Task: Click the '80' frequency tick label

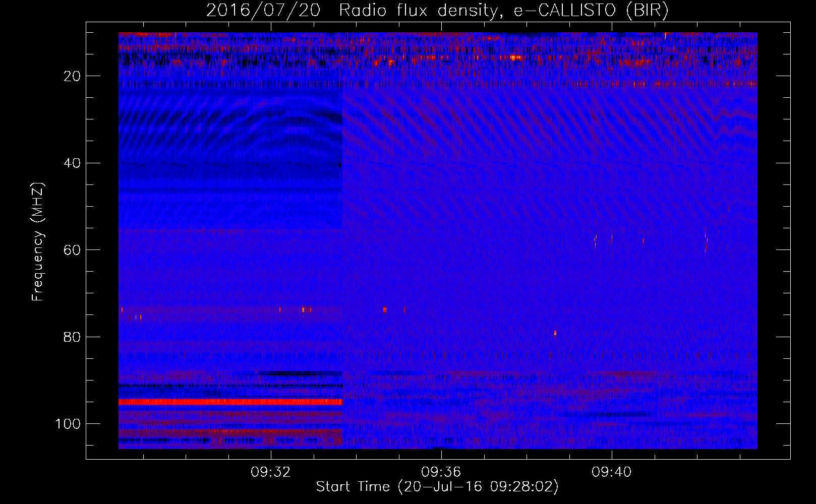Action: coord(73,337)
